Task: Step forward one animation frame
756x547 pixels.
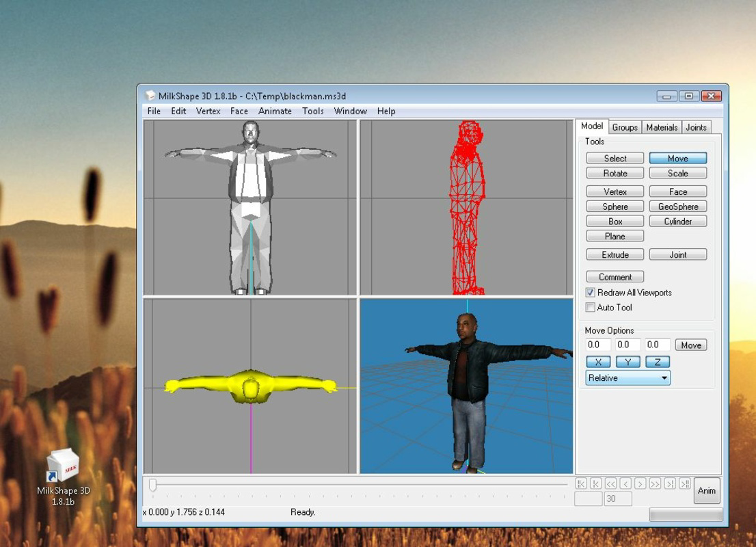Action: point(641,485)
